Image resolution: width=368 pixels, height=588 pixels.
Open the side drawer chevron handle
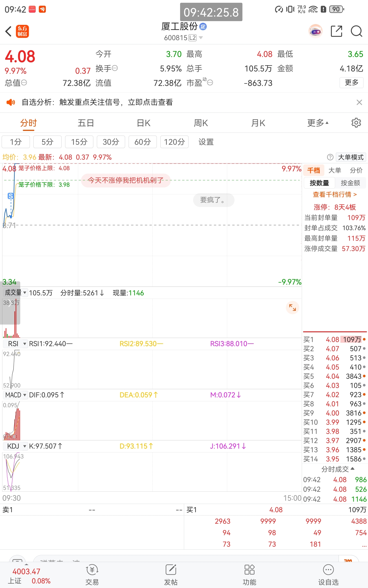pos(10,303)
